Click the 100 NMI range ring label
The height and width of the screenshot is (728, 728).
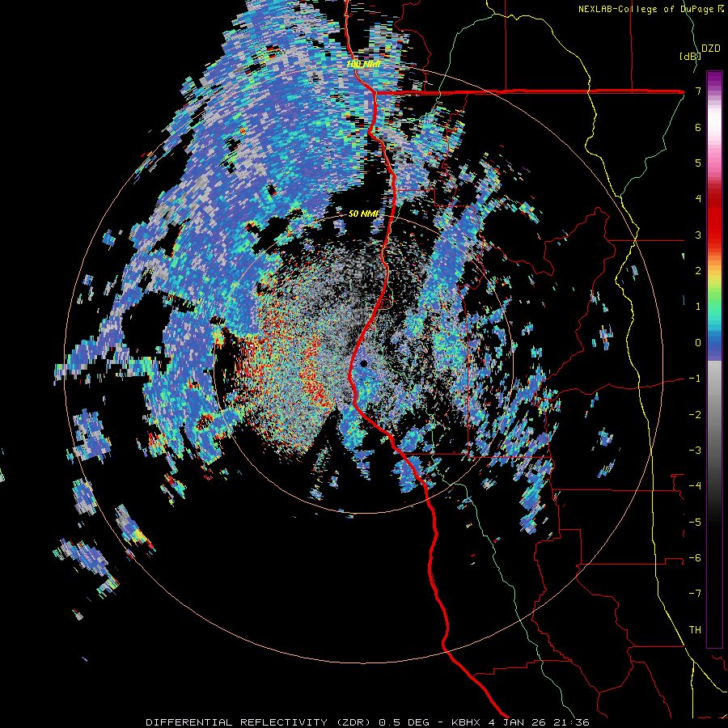click(364, 64)
